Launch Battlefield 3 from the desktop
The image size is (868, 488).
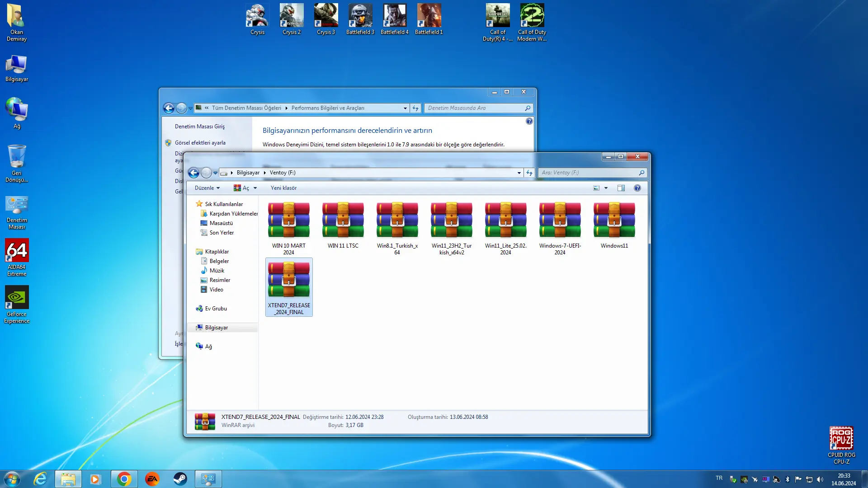pyautogui.click(x=360, y=19)
